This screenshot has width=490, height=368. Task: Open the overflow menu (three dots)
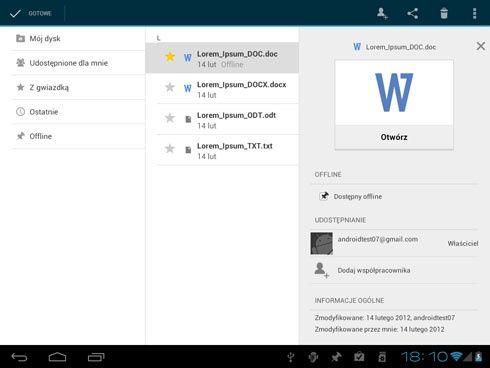click(x=475, y=13)
